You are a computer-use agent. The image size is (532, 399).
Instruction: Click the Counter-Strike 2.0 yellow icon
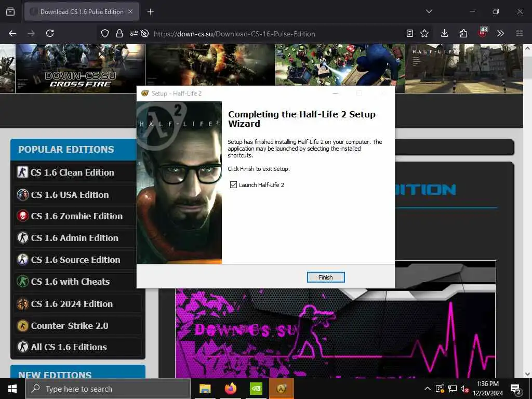pos(22,326)
